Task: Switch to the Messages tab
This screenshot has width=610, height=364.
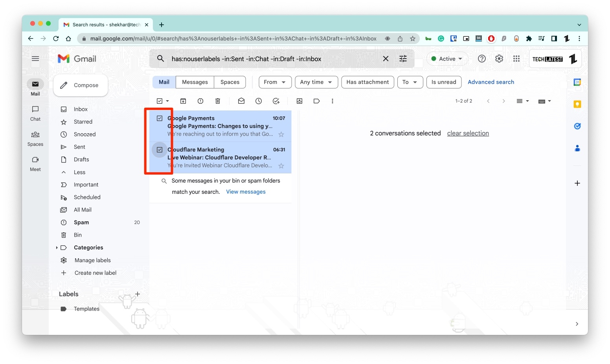Action: tap(195, 82)
